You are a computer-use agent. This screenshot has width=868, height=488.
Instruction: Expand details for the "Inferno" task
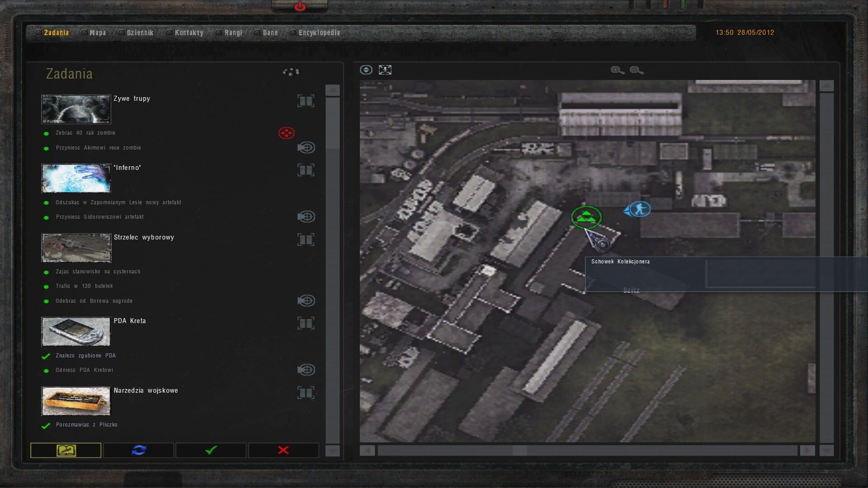click(306, 170)
